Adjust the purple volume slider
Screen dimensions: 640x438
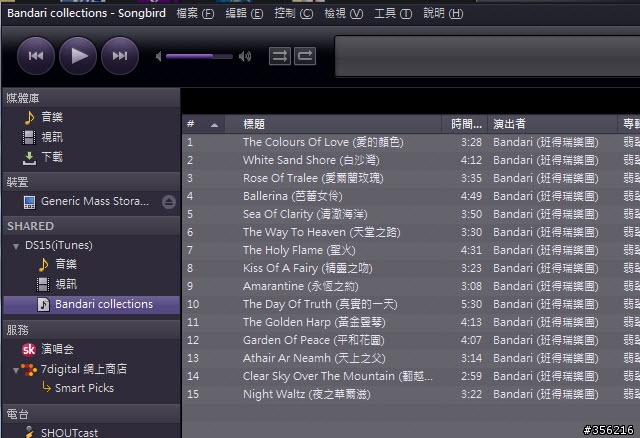199,56
